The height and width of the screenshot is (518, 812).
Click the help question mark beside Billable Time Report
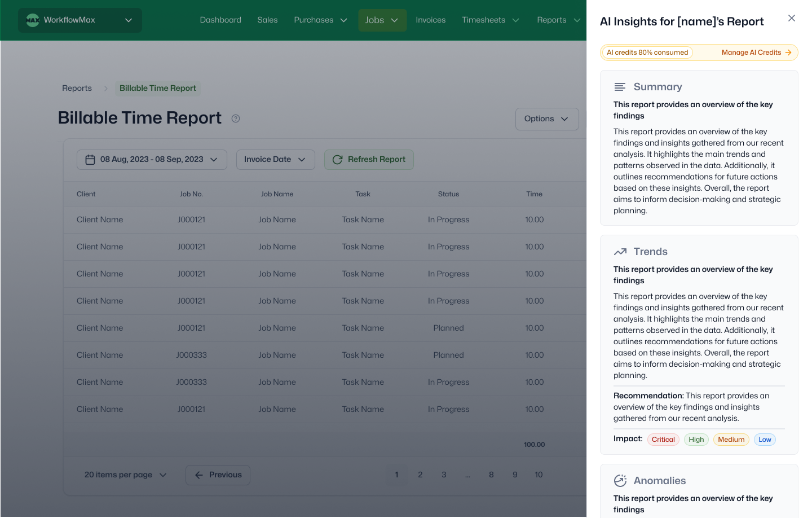click(236, 118)
